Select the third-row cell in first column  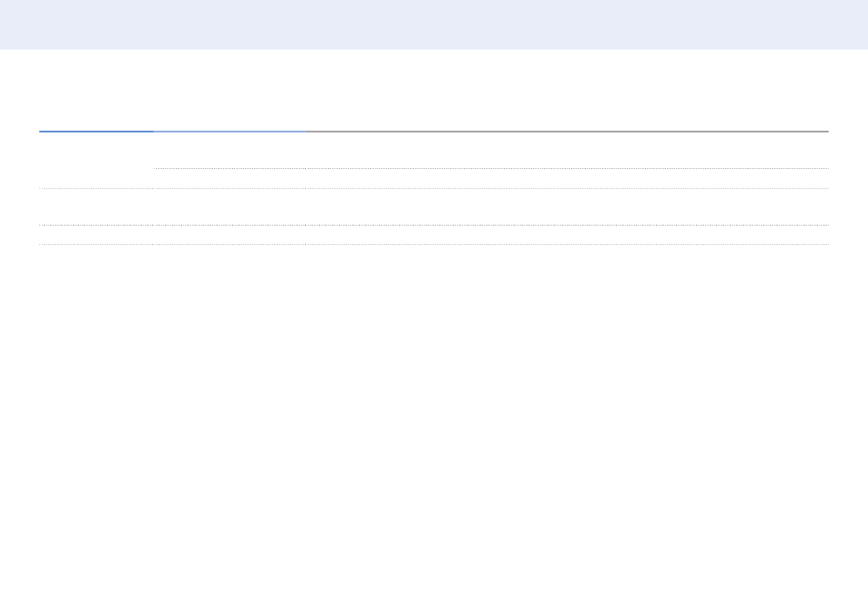[96, 207]
